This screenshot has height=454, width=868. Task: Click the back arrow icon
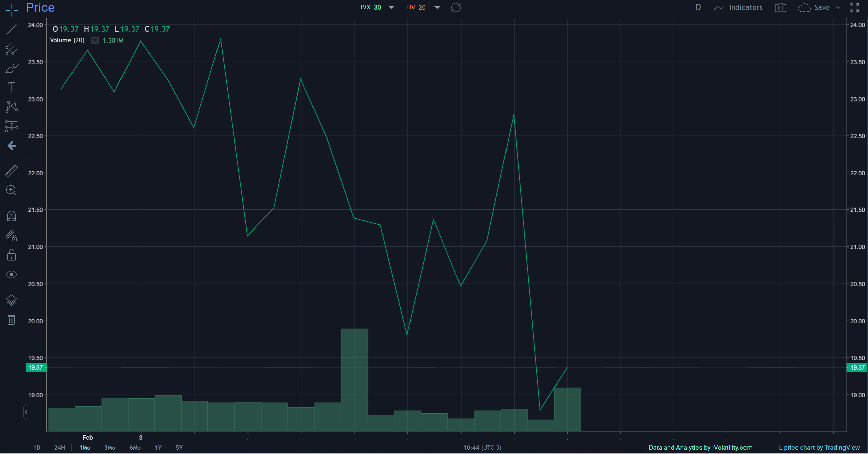(11, 146)
